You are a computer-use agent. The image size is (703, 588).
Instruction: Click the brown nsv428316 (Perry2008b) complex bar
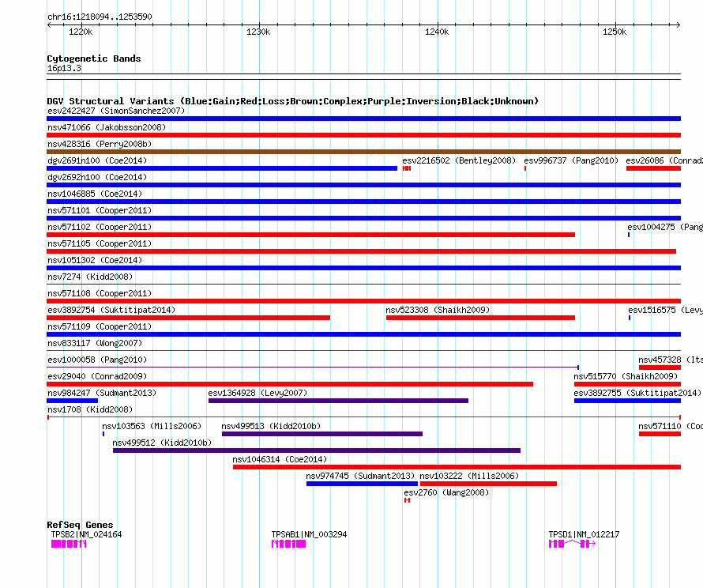[x=363, y=152]
